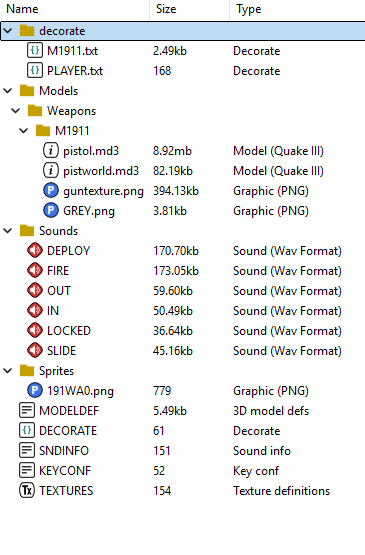Click the sound icon next to FIRE
Viewport: 365px width, 555px height.
35,271
